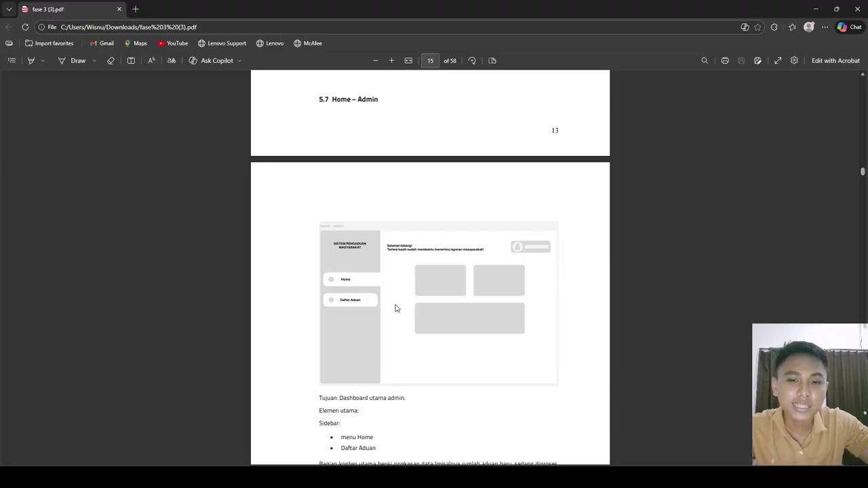Choose the Add text tool
The image size is (868, 488).
pos(131,60)
